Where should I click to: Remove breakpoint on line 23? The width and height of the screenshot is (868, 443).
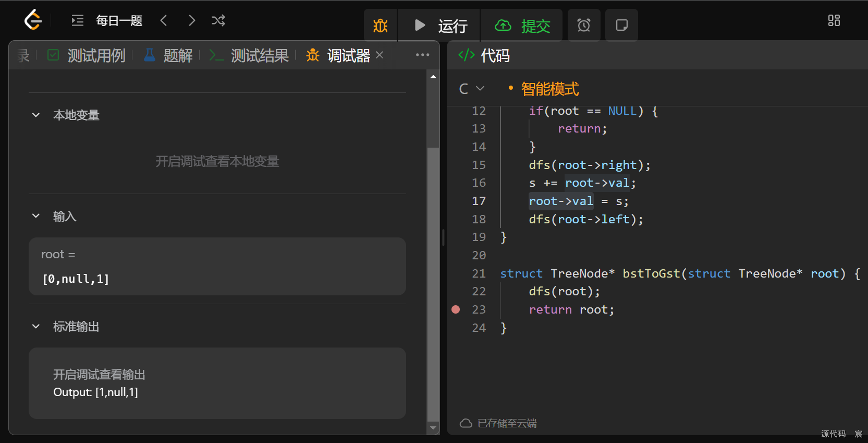click(456, 309)
